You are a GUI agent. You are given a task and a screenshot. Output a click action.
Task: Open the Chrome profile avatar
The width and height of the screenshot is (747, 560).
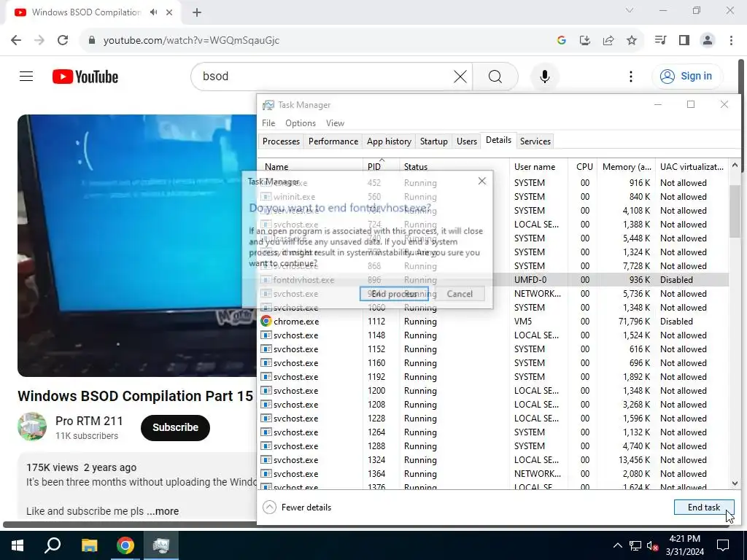point(708,40)
